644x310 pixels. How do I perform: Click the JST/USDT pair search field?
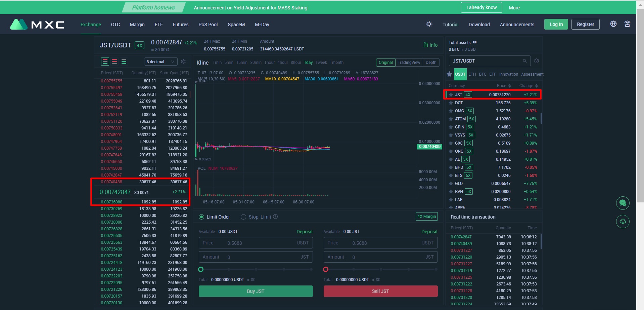click(490, 61)
